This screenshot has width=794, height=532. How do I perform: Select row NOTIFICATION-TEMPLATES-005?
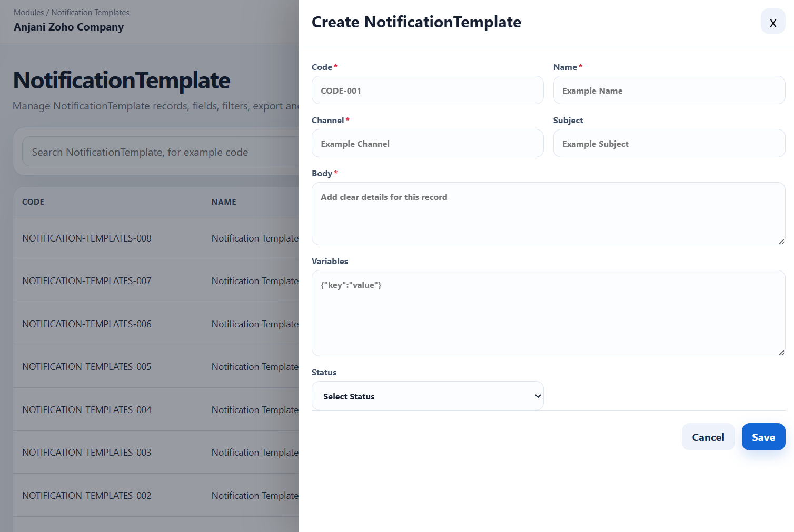156,367
